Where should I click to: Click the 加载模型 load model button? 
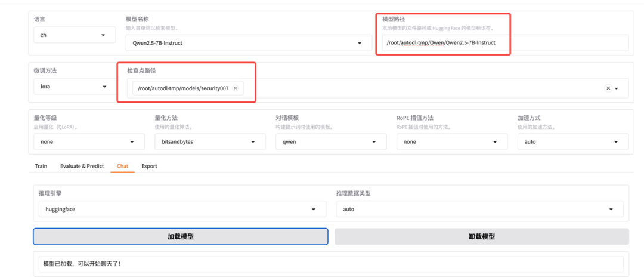(x=180, y=237)
